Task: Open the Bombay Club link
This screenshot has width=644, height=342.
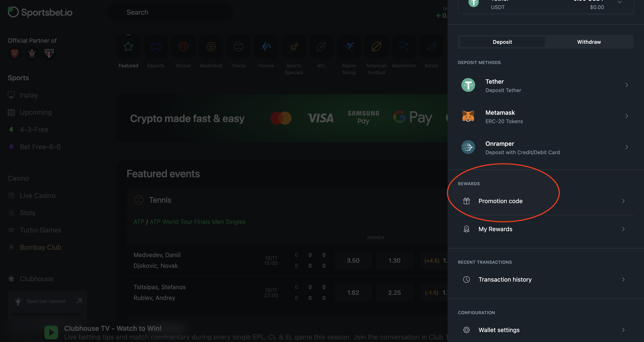Action: click(40, 247)
